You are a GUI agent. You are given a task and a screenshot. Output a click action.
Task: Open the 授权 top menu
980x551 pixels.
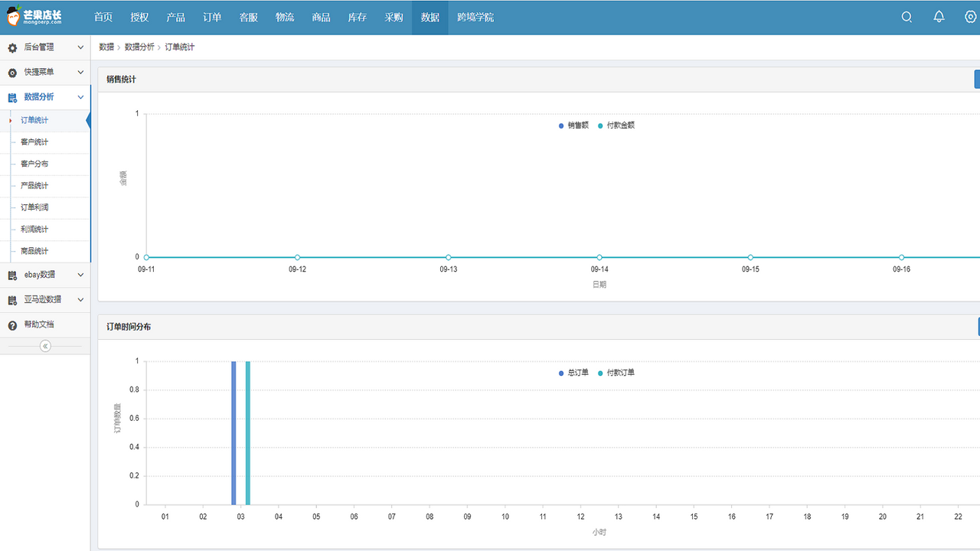(x=139, y=17)
